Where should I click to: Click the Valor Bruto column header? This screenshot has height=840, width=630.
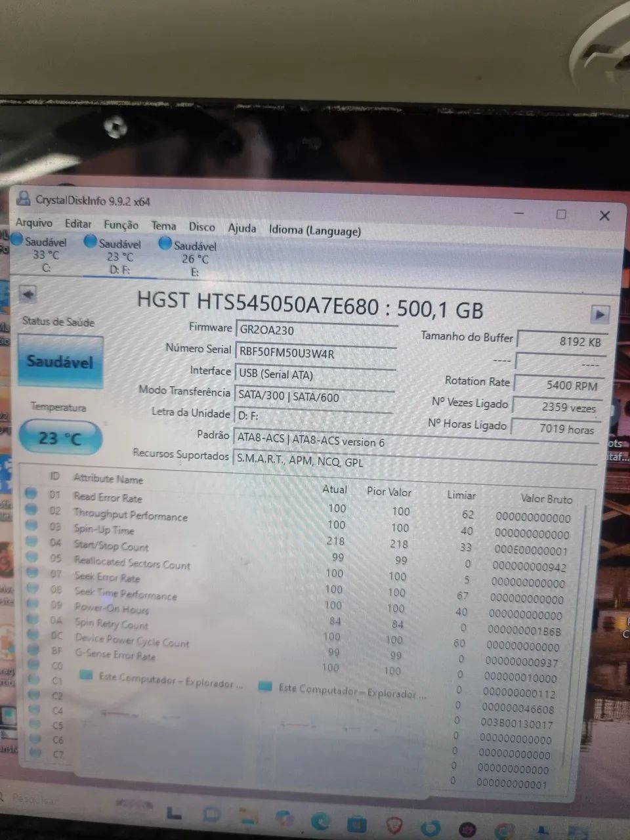(547, 499)
